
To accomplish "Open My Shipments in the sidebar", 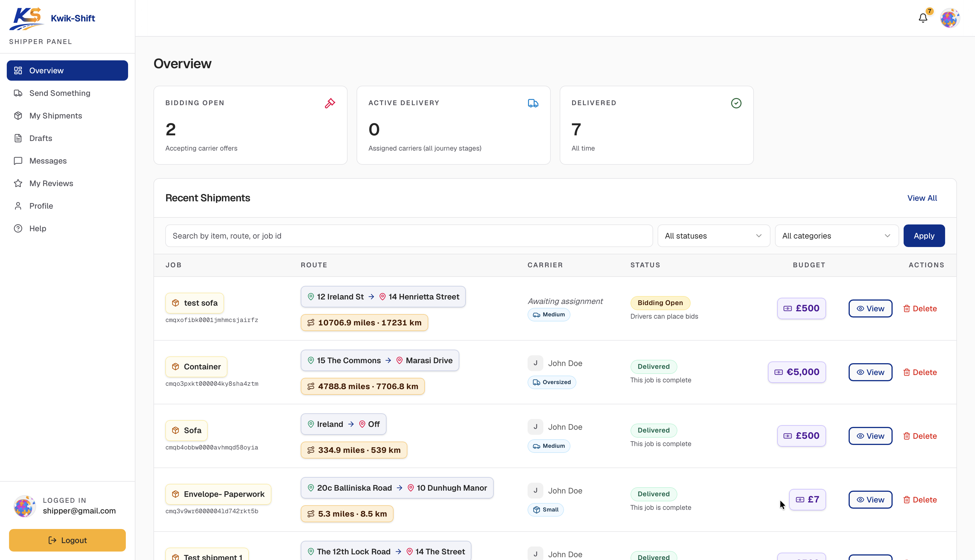I will pyautogui.click(x=67, y=116).
